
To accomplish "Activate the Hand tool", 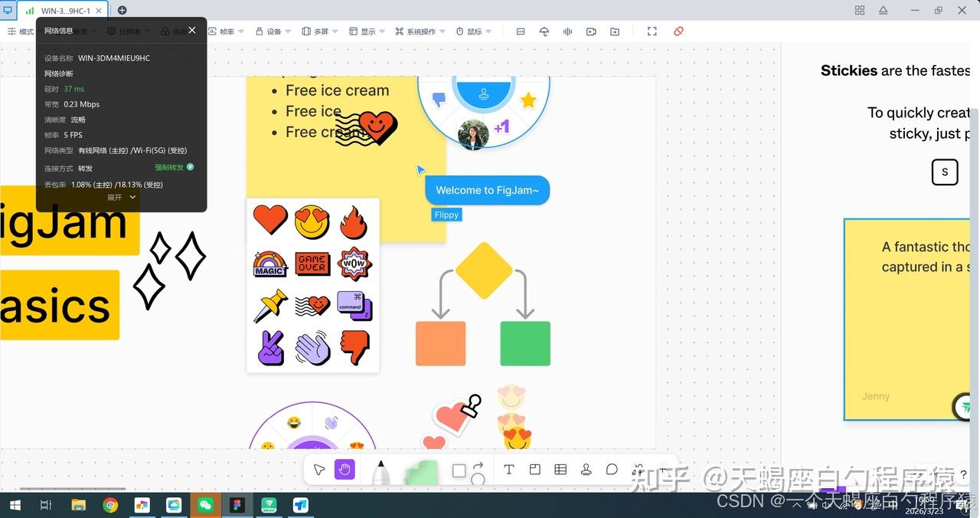I will tap(345, 470).
